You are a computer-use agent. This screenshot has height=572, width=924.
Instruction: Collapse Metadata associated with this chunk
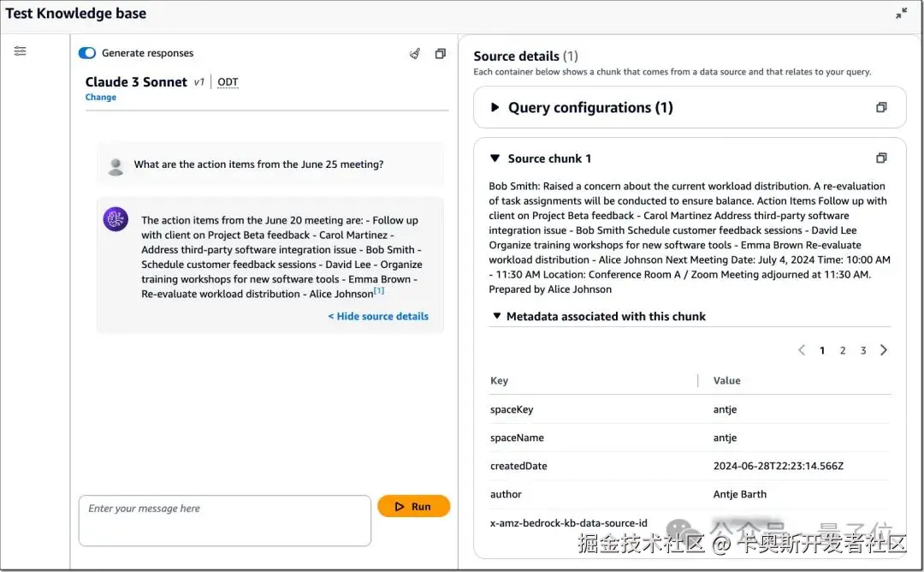click(497, 317)
